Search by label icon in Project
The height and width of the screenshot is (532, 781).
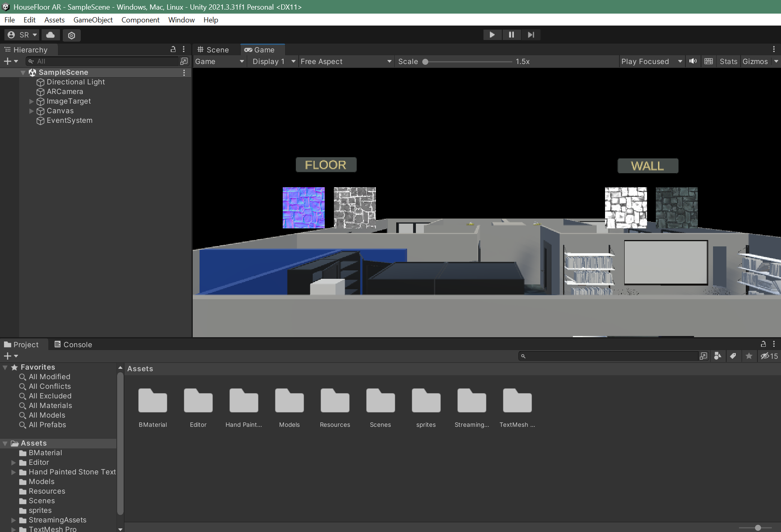[x=733, y=356]
